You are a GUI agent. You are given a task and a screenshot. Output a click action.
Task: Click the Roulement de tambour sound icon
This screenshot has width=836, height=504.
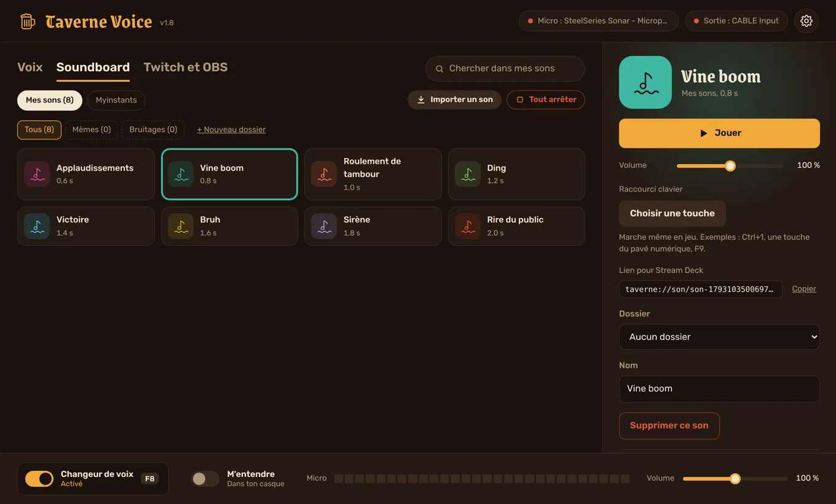click(x=324, y=174)
